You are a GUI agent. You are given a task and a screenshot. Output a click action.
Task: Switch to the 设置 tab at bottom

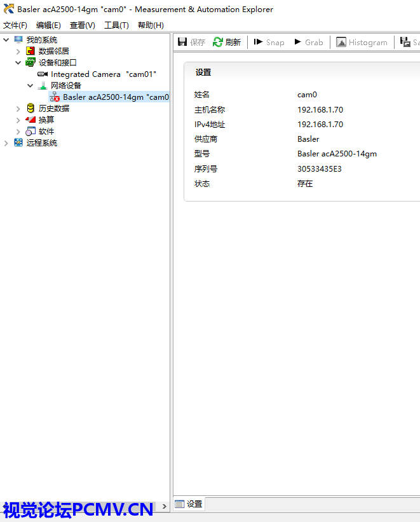(189, 504)
